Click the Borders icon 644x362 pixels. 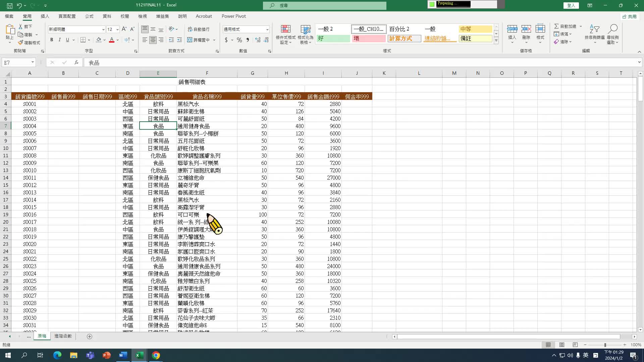(x=83, y=40)
